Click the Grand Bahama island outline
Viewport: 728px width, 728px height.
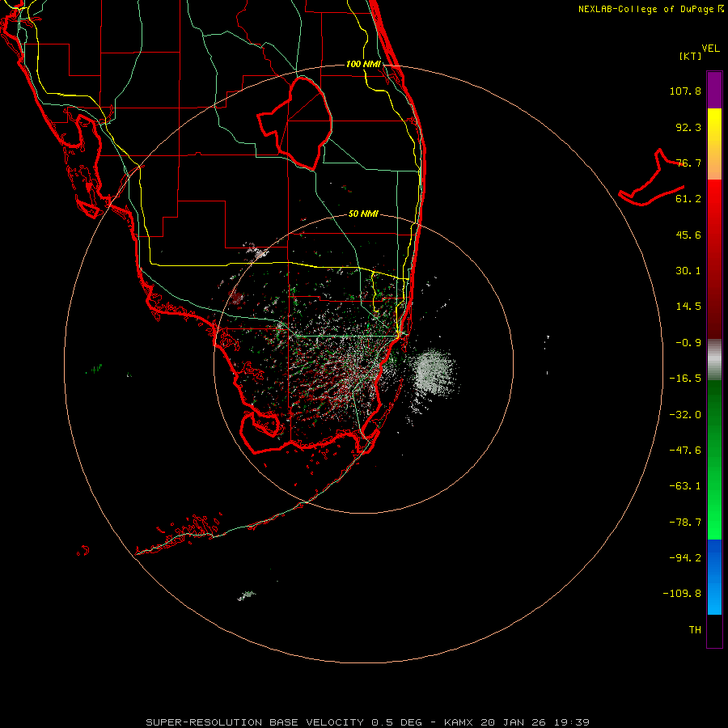click(651, 179)
